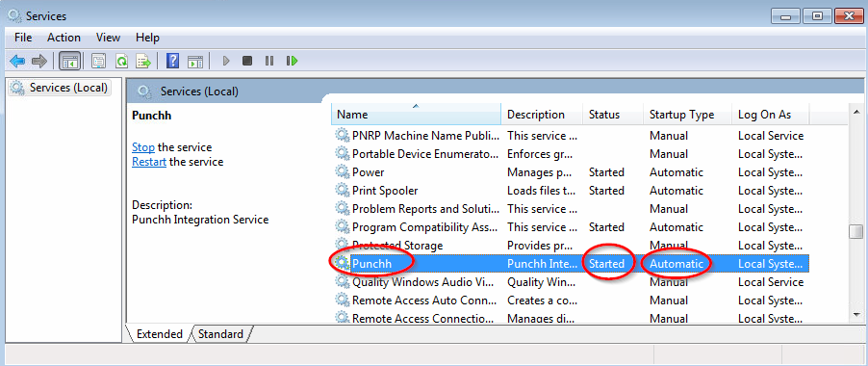Sort by the Startup Type column header
This screenshot has width=868, height=366.
pyautogui.click(x=687, y=114)
